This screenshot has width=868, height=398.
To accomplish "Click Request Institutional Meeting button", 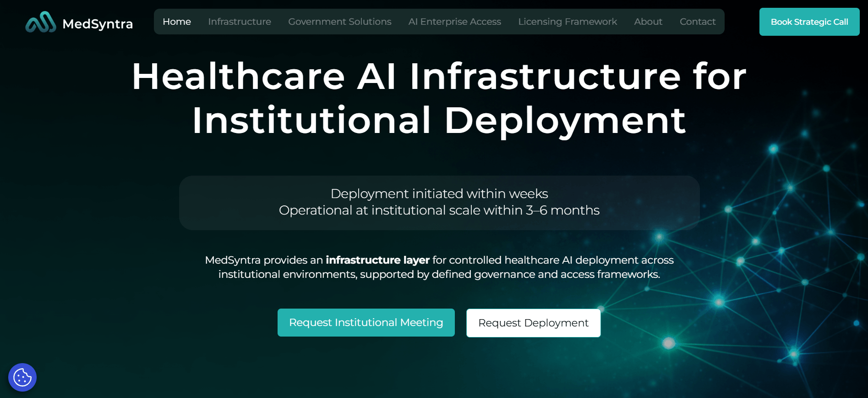I will [366, 322].
